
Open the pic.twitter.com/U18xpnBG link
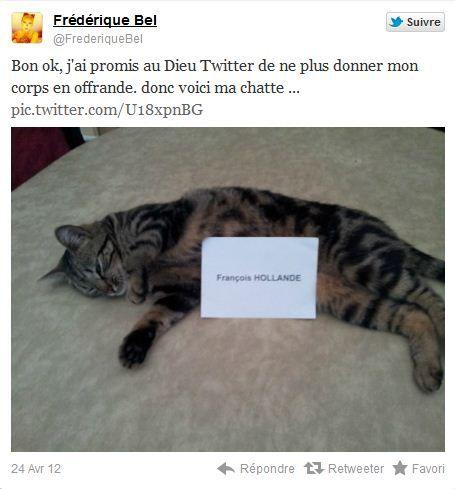click(x=107, y=110)
